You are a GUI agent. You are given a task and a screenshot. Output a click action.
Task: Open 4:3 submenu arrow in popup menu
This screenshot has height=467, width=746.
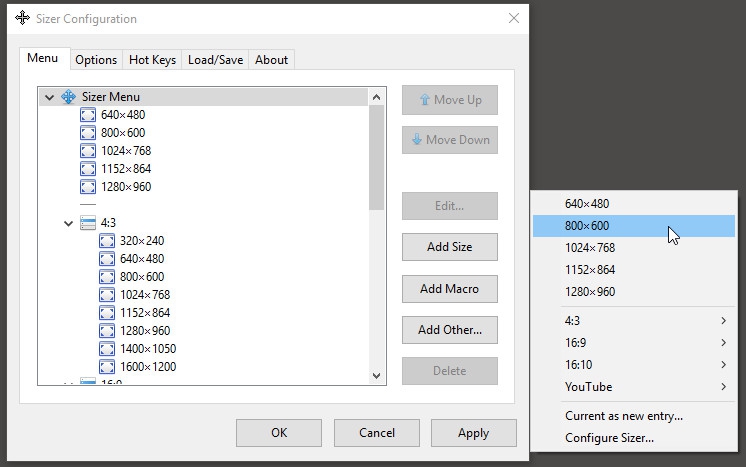[723, 321]
